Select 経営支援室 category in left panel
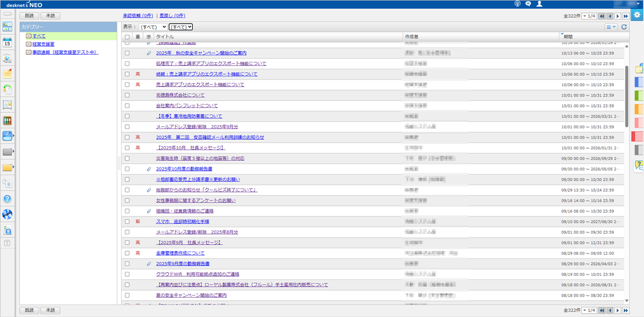644x317 pixels. [x=43, y=44]
